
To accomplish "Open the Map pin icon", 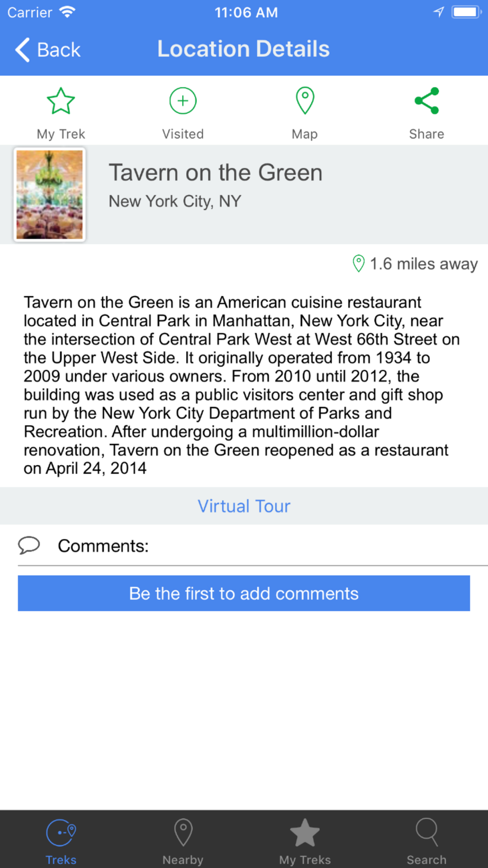I will click(x=305, y=101).
